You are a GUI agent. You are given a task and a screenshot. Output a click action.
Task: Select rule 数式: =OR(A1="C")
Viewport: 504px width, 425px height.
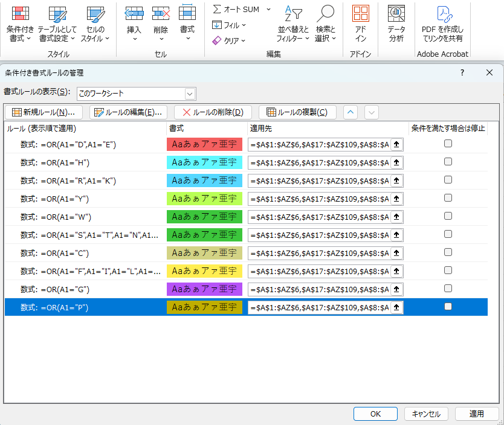[x=54, y=254]
